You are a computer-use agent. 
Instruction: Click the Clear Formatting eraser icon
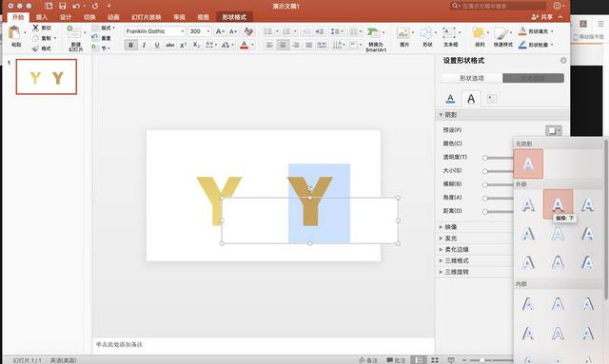click(x=248, y=31)
